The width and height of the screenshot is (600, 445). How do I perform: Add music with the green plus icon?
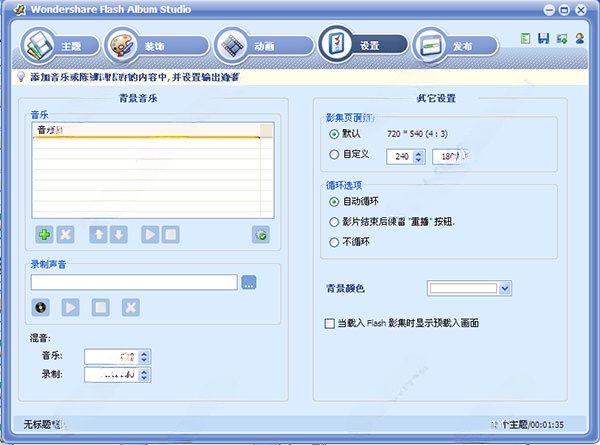click(x=44, y=235)
